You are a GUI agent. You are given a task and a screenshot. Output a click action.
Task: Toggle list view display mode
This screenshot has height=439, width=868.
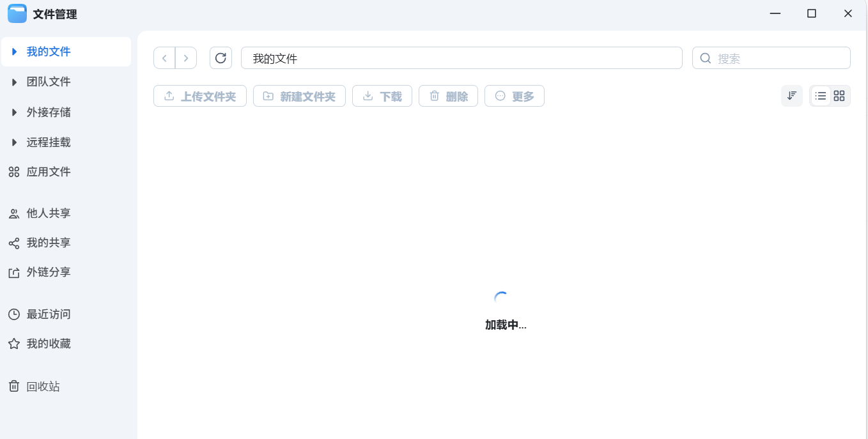tap(821, 95)
